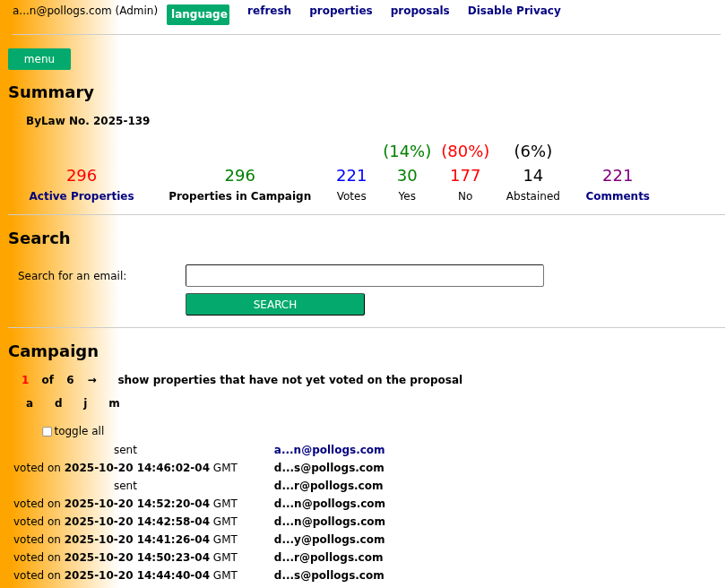Filter campaign list by letter j

[85, 402]
